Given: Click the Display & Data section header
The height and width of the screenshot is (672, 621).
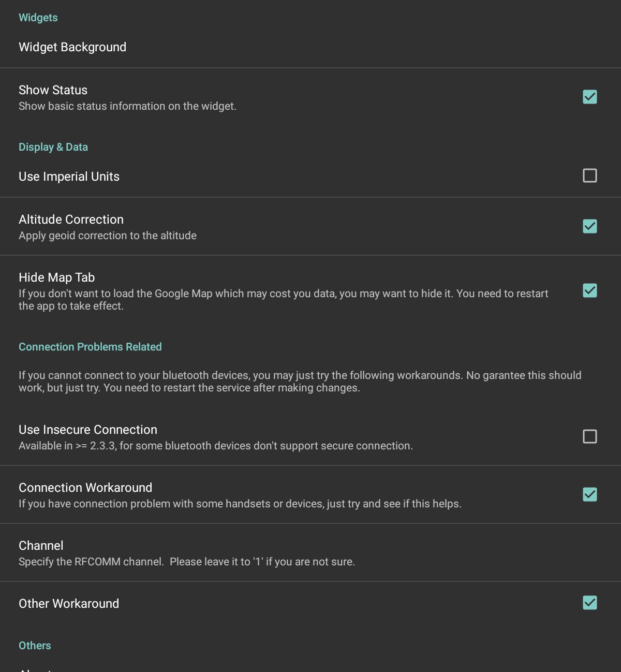Looking at the screenshot, I should (x=53, y=147).
